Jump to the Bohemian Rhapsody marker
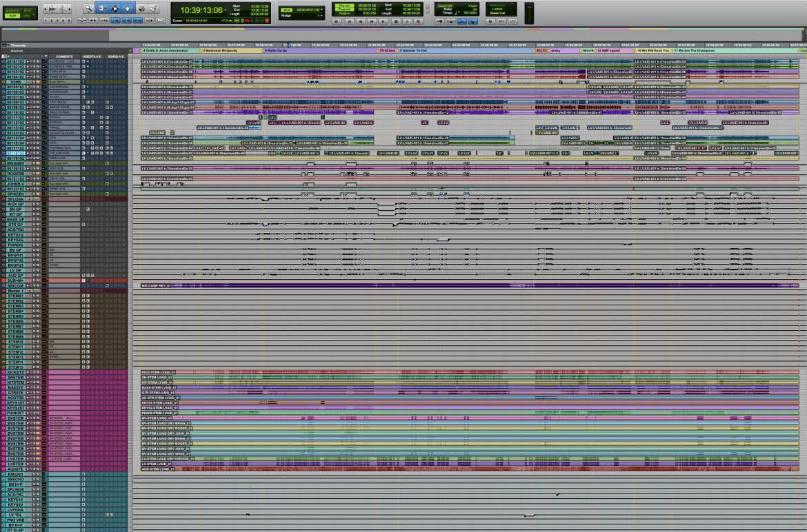Image resolution: width=807 pixels, height=532 pixels. (220, 51)
